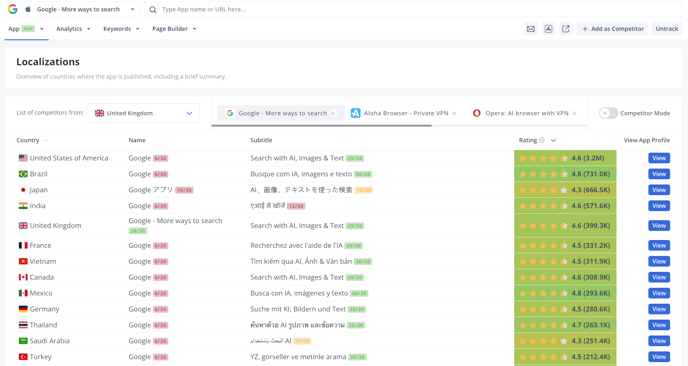The height and width of the screenshot is (366, 688).
Task: Click the Mexico flag icon
Action: click(x=23, y=293)
